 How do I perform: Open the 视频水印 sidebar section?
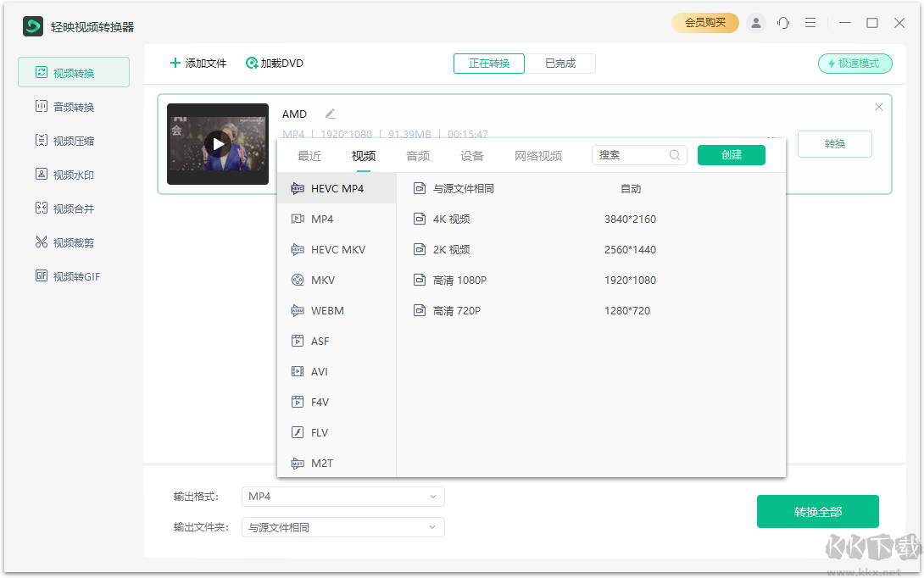pos(74,175)
